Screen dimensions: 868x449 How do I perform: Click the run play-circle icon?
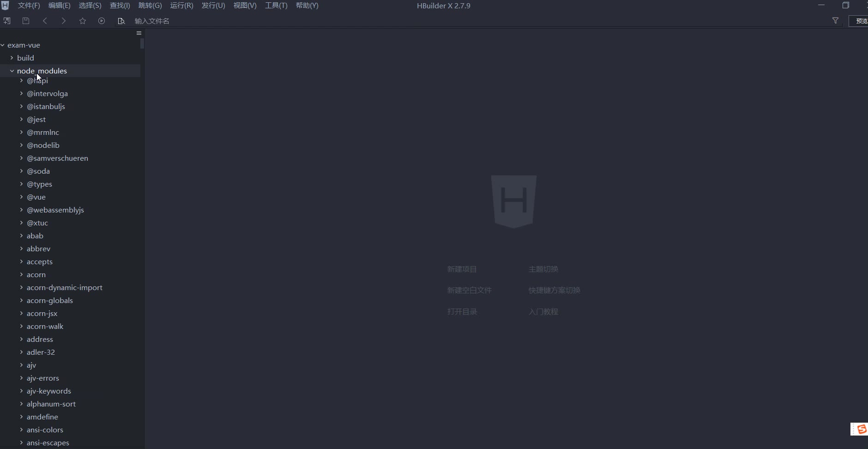pyautogui.click(x=102, y=21)
